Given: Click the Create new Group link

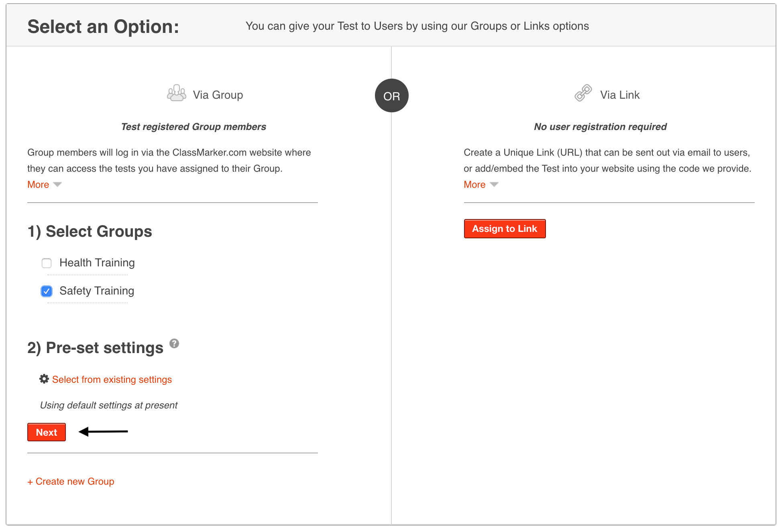Looking at the screenshot, I should [71, 481].
